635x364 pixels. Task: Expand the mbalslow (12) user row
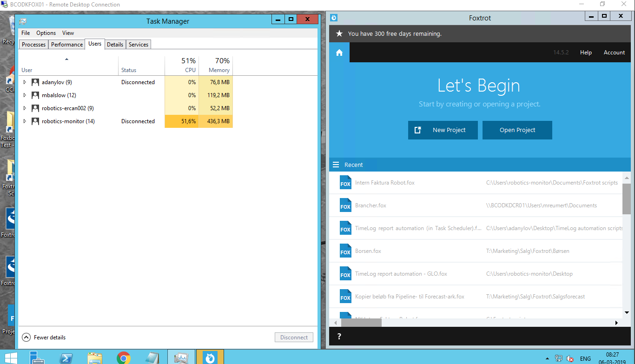click(25, 95)
